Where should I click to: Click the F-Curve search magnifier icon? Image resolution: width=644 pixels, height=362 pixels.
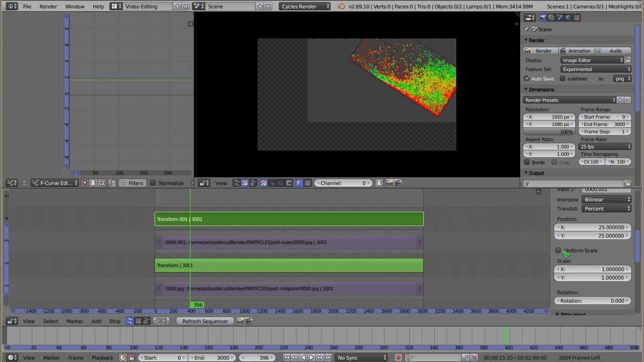(112, 183)
